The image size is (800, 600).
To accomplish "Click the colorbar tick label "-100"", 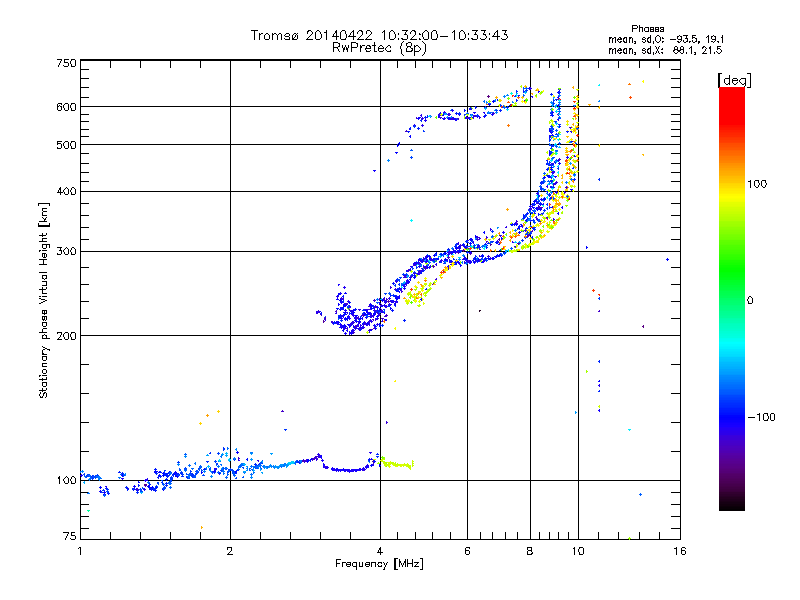I will coord(761,417).
